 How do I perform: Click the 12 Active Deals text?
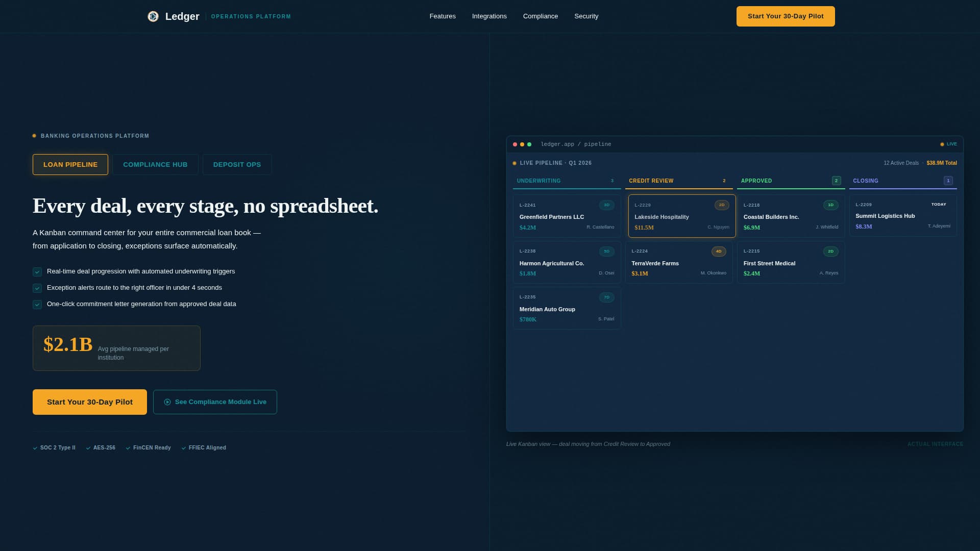901,163
